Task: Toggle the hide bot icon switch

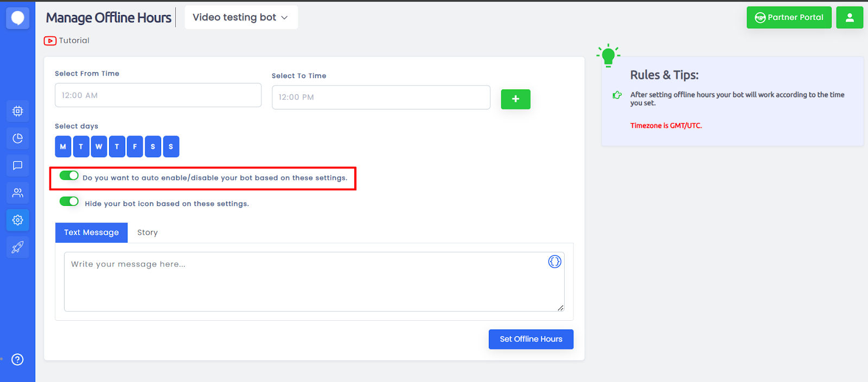Action: pos(69,202)
